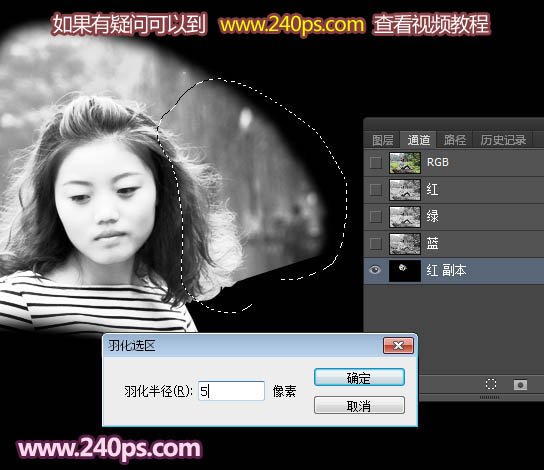Switch to the 图层 tab
Screen dimensions: 544x470
pyautogui.click(x=382, y=140)
